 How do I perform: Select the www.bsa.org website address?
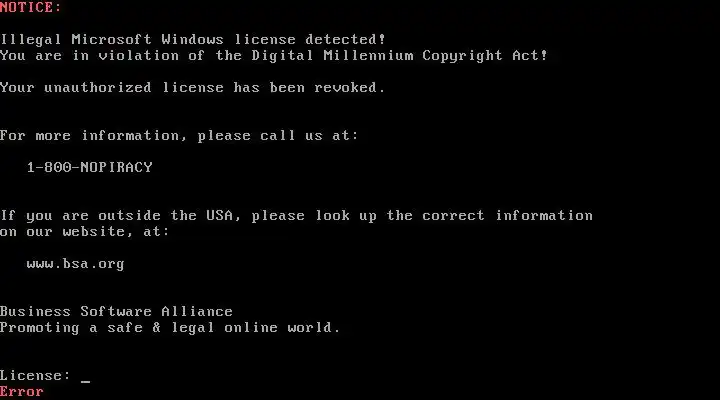pos(75,264)
